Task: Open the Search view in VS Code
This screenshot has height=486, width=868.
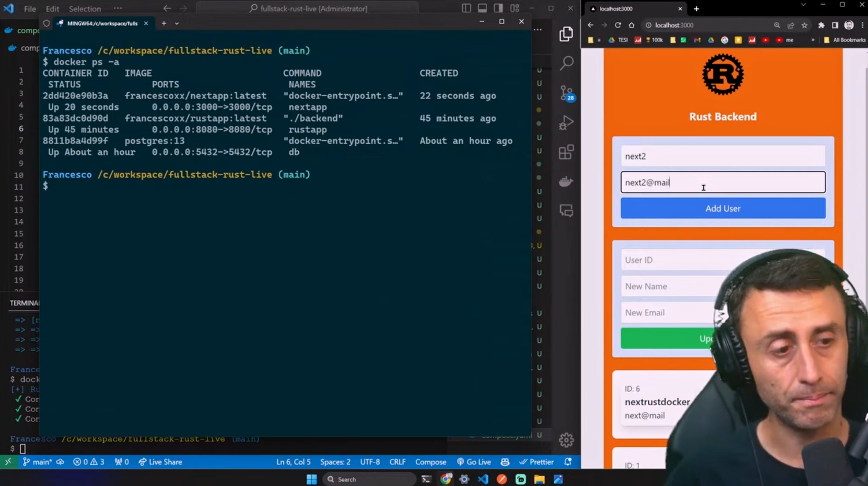Action: (566, 63)
